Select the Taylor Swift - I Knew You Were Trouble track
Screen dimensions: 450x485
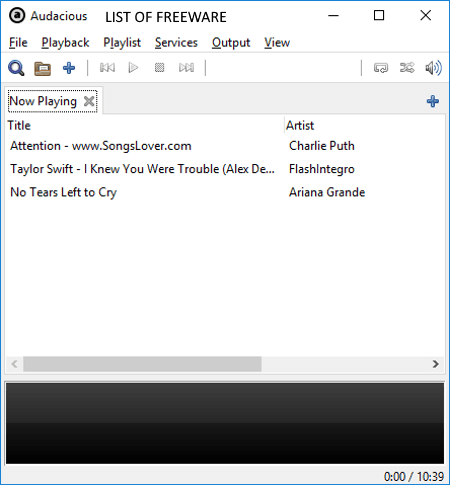point(143,169)
